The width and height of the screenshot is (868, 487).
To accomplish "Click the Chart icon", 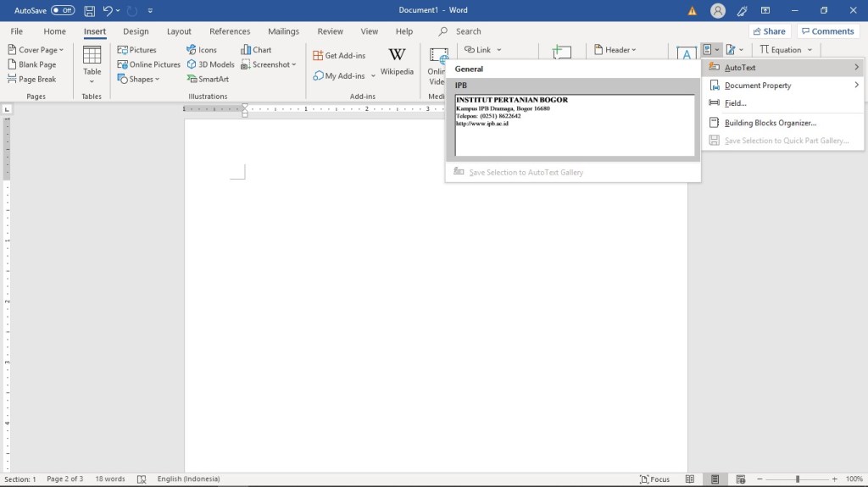I will (256, 50).
